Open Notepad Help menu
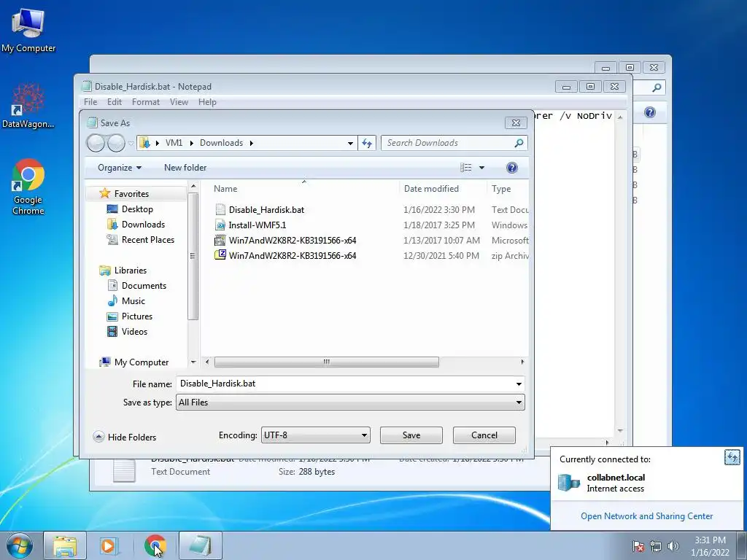Screen dimensions: 747x560 click(x=207, y=102)
